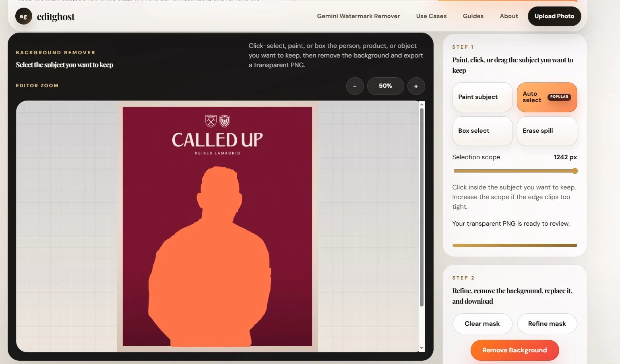Open the Use Cases menu item
Viewport: 620px width, 364px height.
tap(431, 16)
